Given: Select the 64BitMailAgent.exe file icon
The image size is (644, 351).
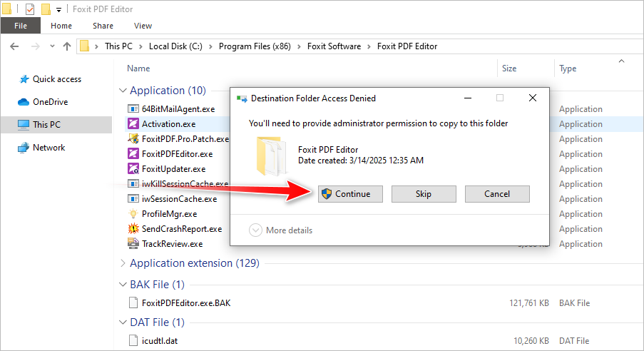Looking at the screenshot, I should (133, 109).
